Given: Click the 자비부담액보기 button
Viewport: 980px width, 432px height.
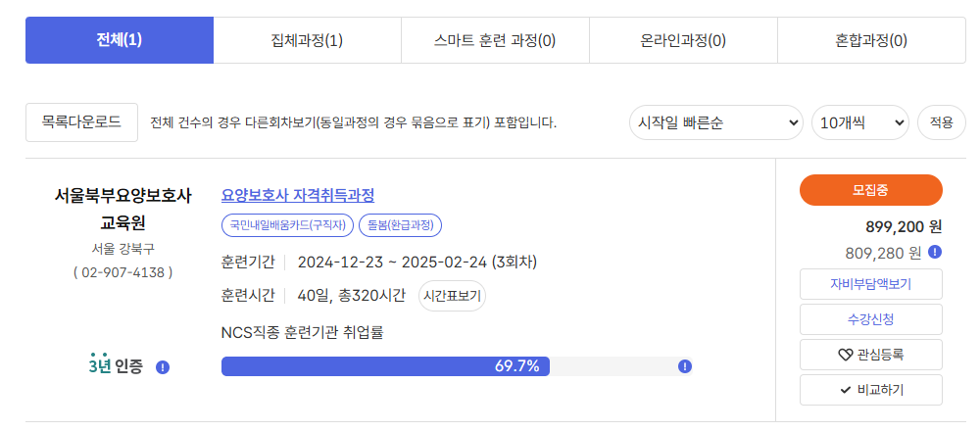Looking at the screenshot, I should (871, 284).
